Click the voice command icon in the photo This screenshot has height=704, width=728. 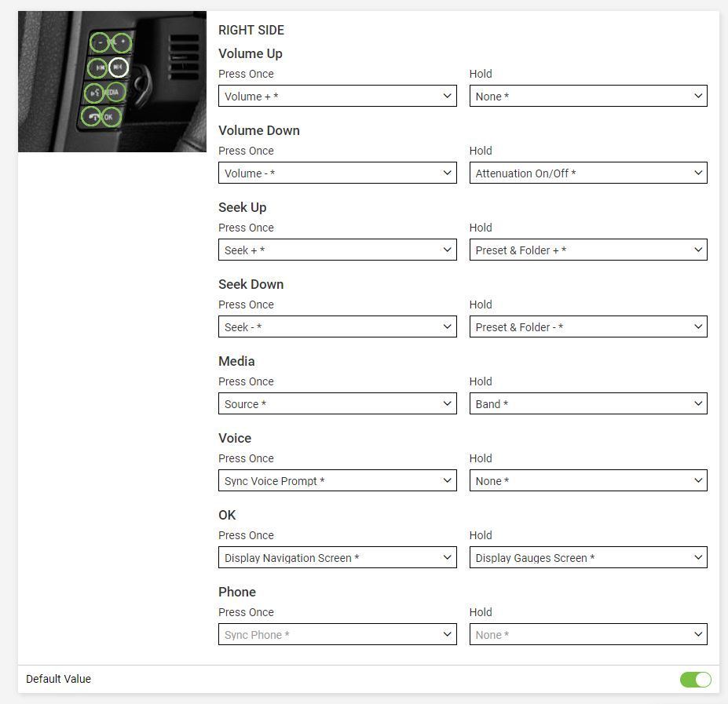(94, 93)
